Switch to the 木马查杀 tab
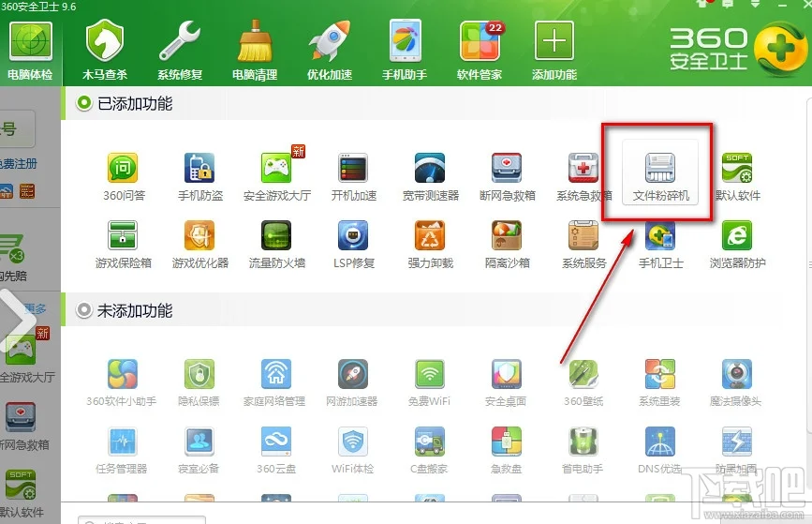812x524 pixels. point(105,48)
